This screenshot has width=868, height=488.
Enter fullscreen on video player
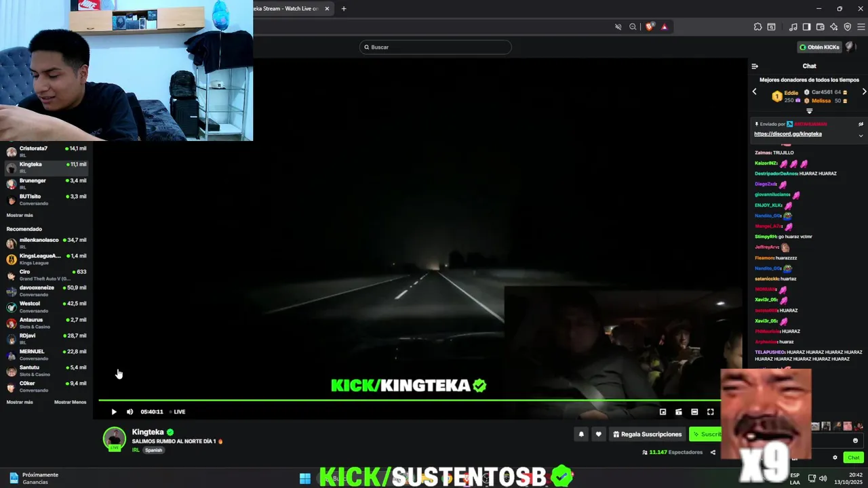[710, 411]
